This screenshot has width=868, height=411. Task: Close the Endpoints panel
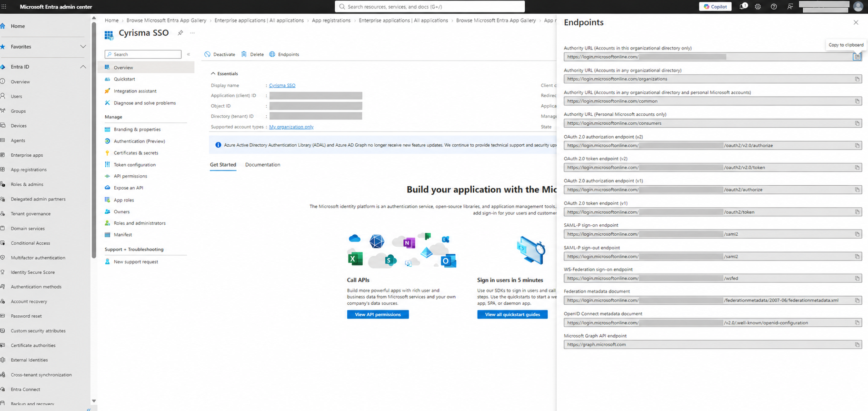tap(856, 22)
